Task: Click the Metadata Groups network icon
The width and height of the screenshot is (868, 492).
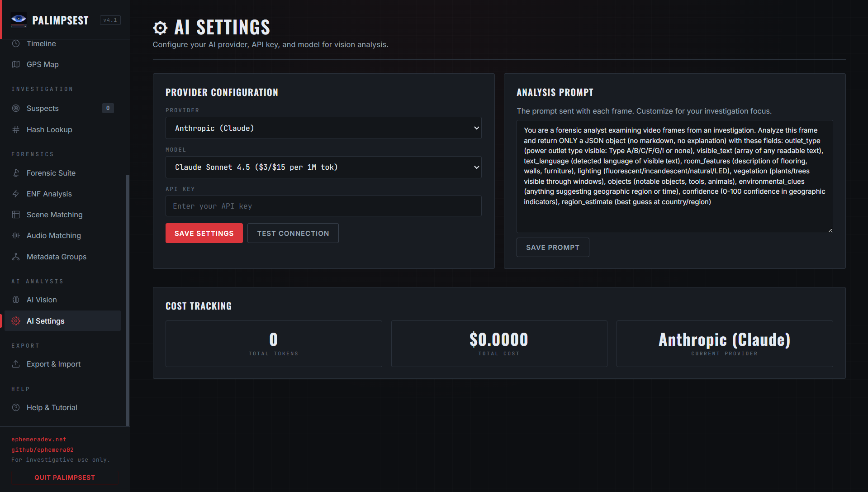Action: [16, 257]
